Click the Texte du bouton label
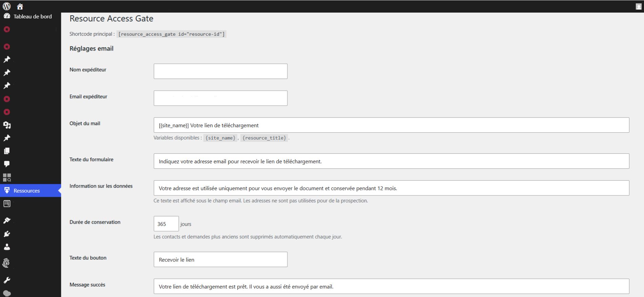Image resolution: width=644 pixels, height=297 pixels. (88, 258)
